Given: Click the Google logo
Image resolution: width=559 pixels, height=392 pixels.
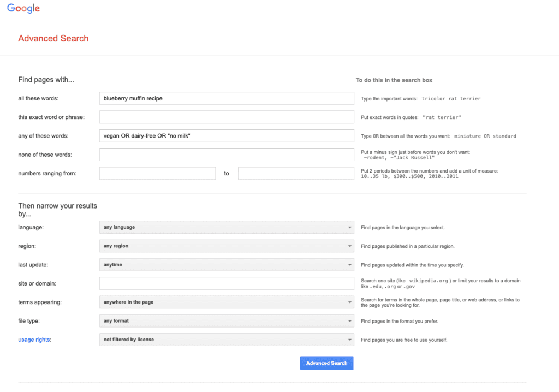Looking at the screenshot, I should tap(23, 9).
